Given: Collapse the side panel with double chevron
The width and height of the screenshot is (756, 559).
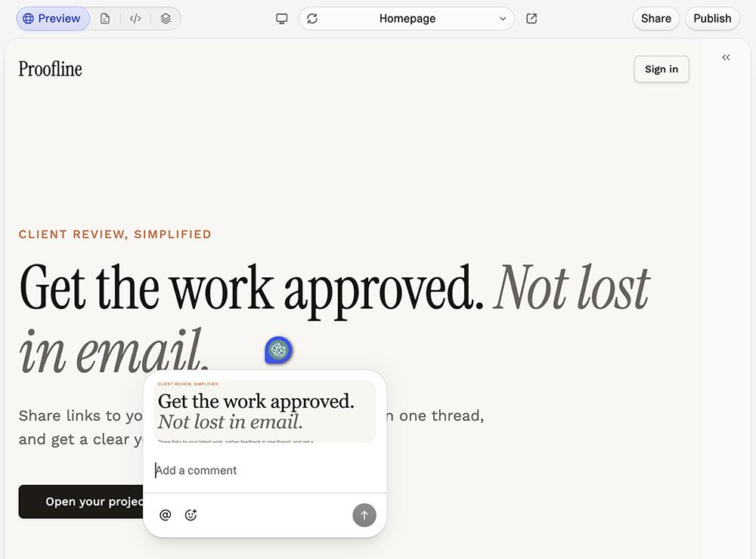Looking at the screenshot, I should click(726, 57).
